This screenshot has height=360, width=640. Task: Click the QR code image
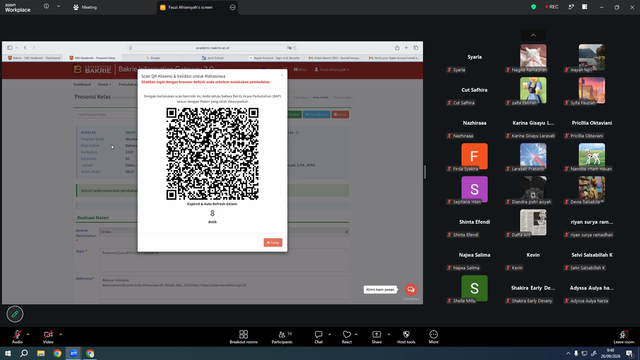pos(212,154)
